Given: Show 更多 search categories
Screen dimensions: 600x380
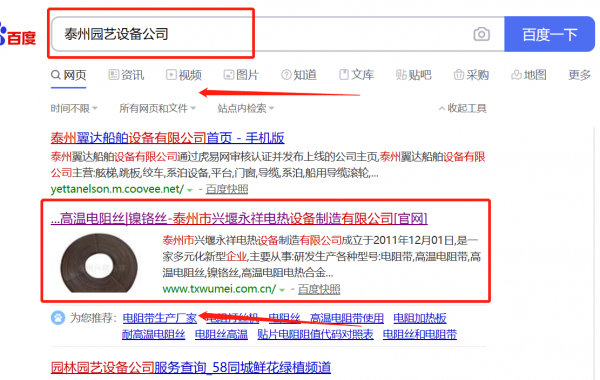Looking at the screenshot, I should [579, 75].
